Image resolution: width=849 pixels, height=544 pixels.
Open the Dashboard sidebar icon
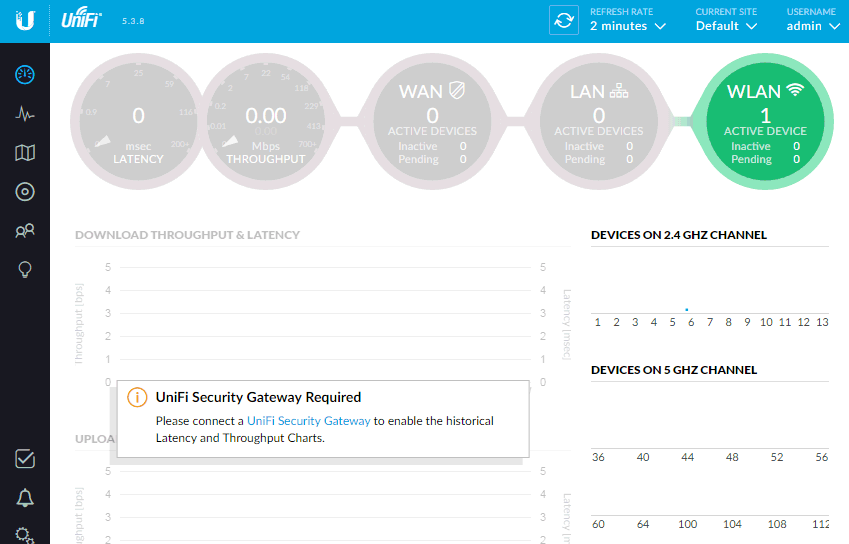(25, 75)
